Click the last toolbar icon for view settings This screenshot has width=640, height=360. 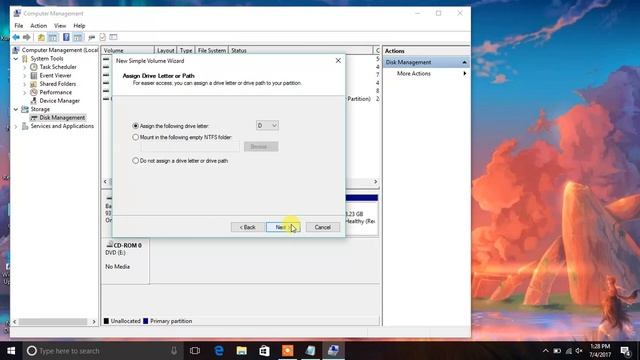tap(113, 37)
